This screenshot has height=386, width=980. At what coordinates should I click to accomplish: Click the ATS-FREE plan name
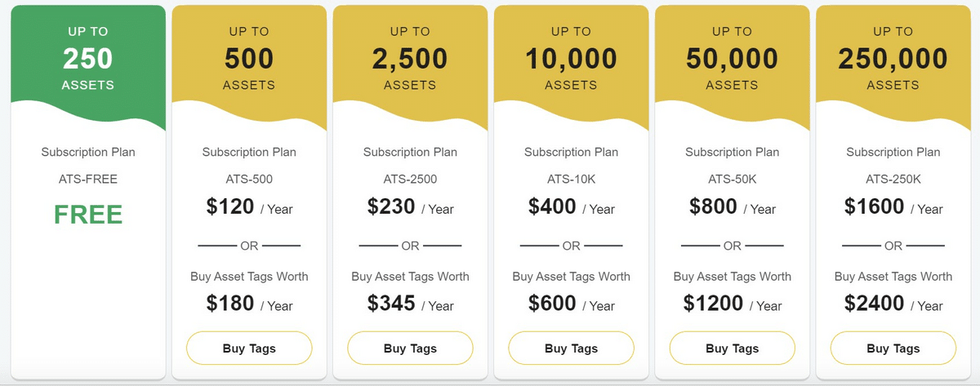click(x=88, y=180)
